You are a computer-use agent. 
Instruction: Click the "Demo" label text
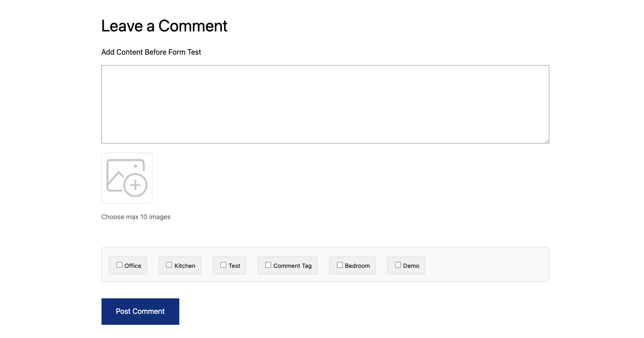click(411, 266)
